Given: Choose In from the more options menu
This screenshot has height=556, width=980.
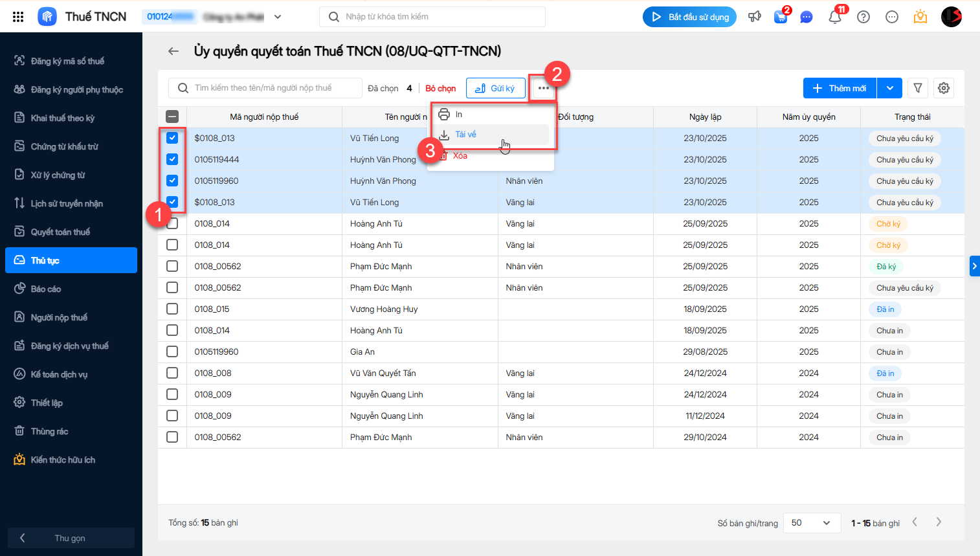Looking at the screenshot, I should pos(458,115).
